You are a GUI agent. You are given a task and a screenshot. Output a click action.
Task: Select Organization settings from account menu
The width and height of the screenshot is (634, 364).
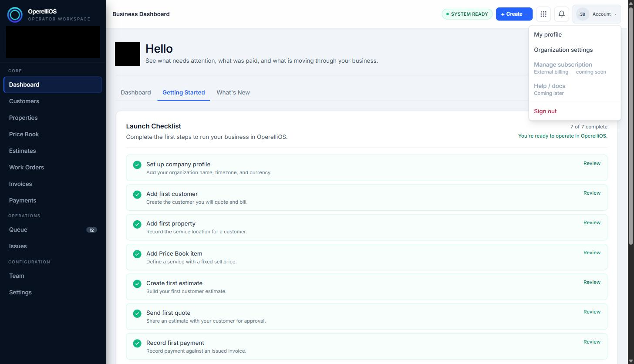click(563, 50)
